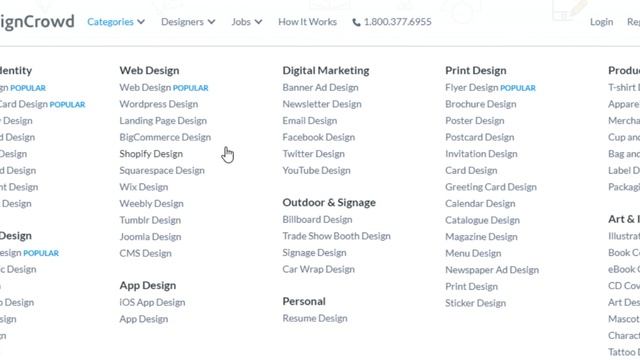The width and height of the screenshot is (640, 360).
Task: Open Card Design in Print Design
Action: (471, 170)
